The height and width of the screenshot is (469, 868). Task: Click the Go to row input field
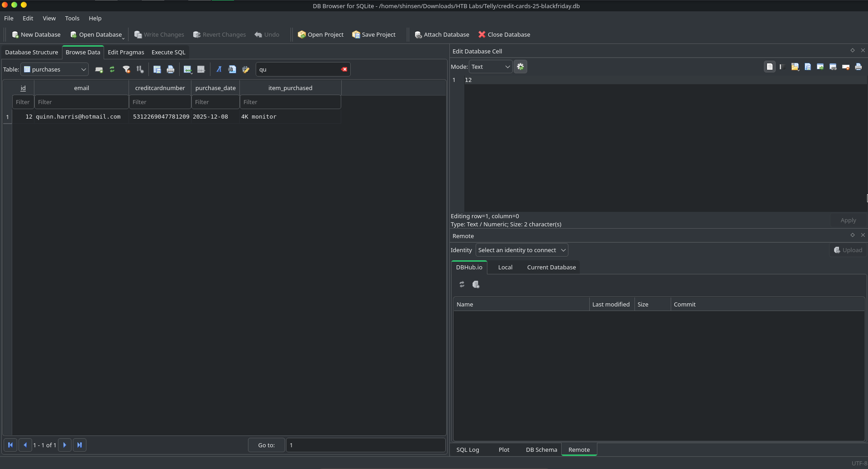[x=366, y=445]
